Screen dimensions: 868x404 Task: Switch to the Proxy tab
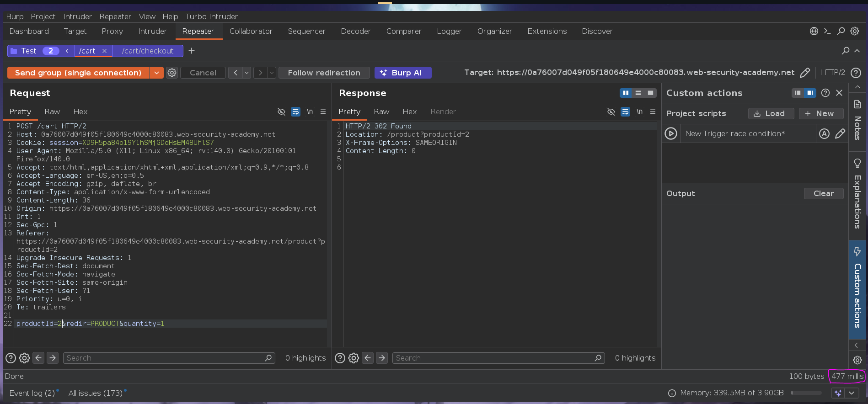[x=112, y=31]
